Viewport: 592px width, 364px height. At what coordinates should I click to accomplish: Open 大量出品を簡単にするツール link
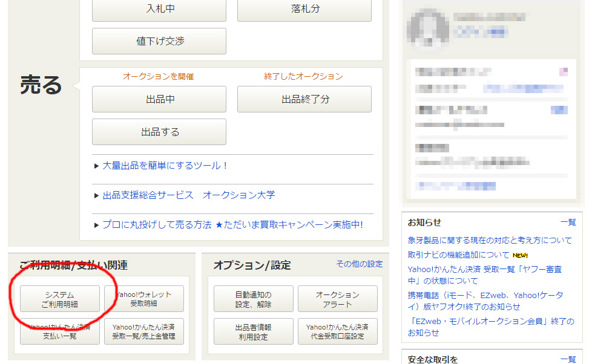click(165, 166)
